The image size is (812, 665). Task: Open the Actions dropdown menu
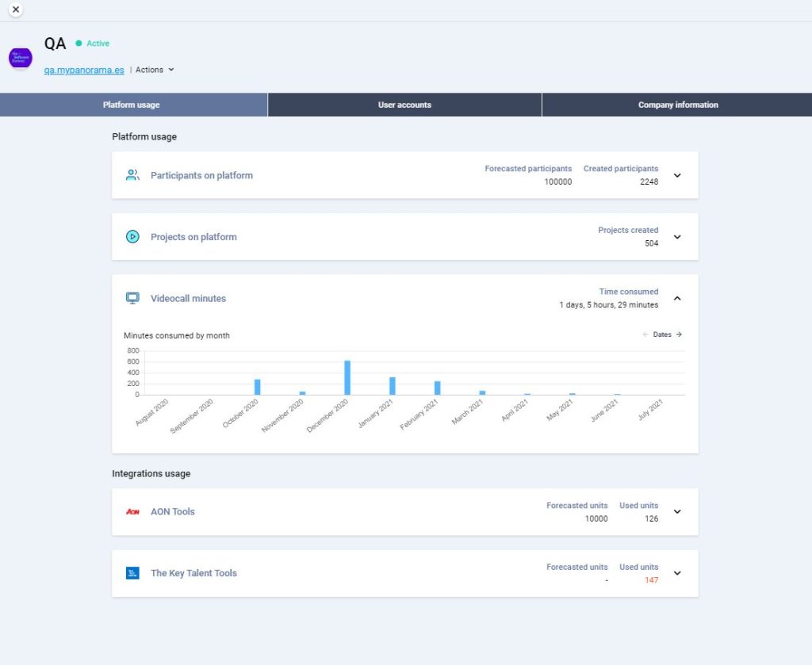pyautogui.click(x=154, y=70)
